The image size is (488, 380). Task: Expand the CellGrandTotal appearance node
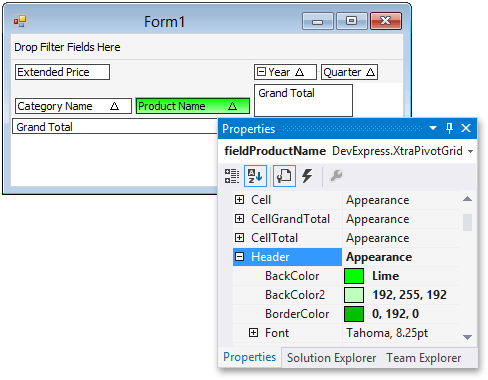[x=239, y=218]
